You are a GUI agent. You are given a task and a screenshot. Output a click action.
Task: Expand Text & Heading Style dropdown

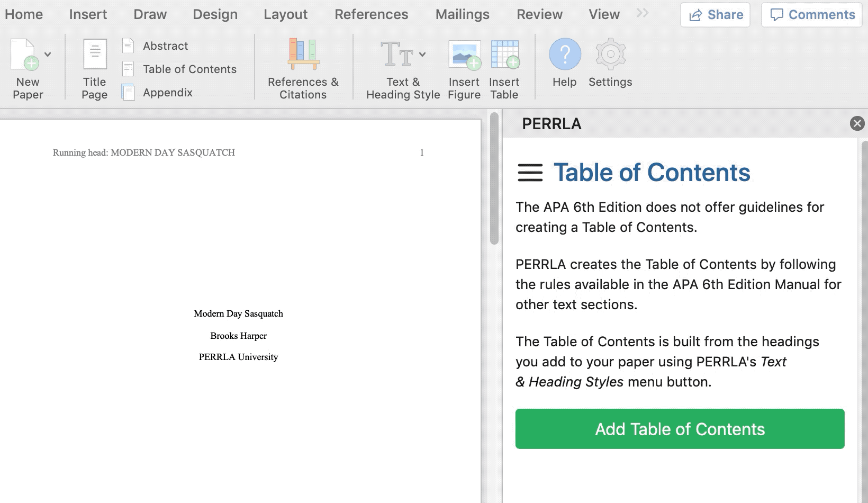(422, 54)
